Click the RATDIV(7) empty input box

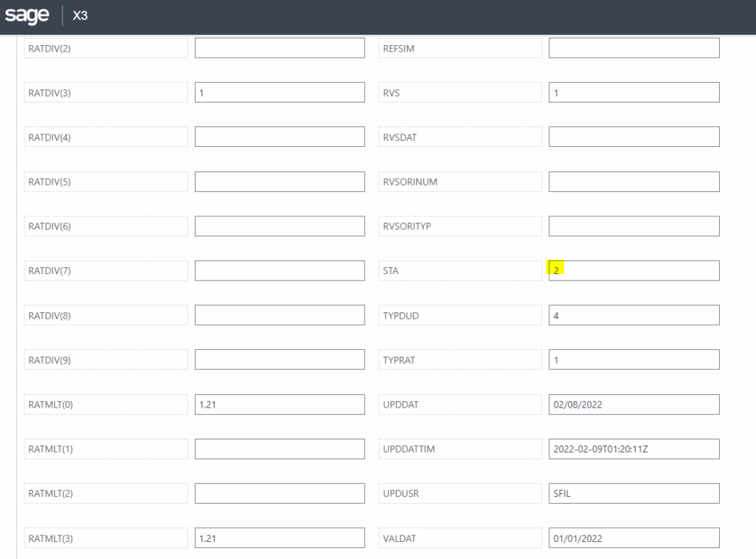click(x=279, y=270)
